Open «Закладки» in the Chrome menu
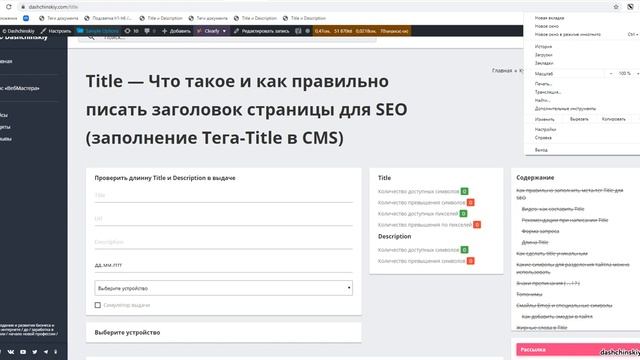This screenshot has width=640, height=360. pos(544,63)
